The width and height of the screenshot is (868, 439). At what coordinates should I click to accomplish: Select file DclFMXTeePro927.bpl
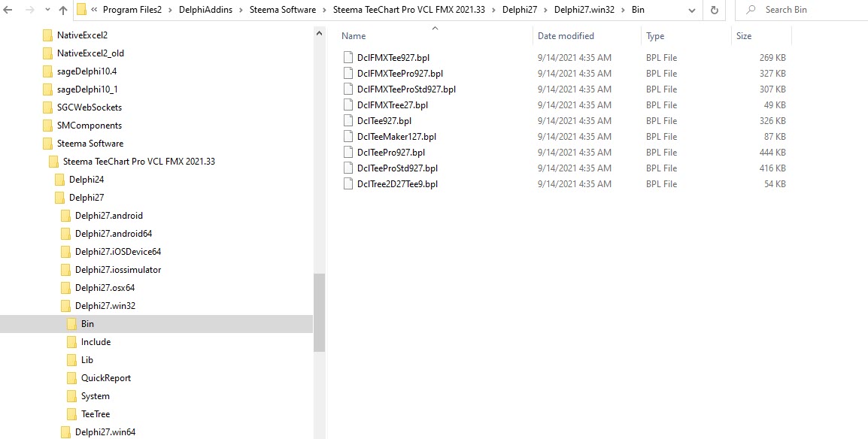pyautogui.click(x=399, y=74)
